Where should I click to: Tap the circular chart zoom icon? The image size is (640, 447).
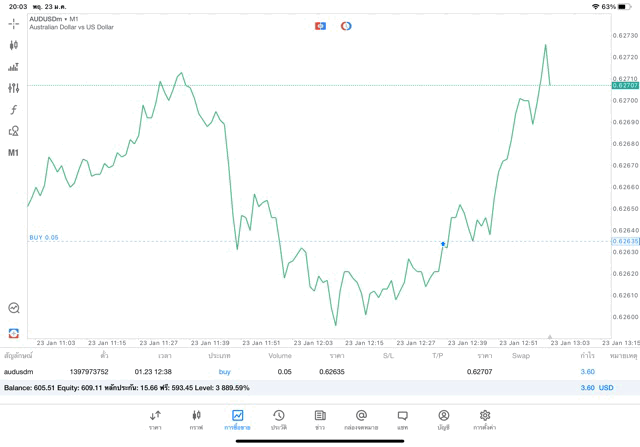[14, 308]
